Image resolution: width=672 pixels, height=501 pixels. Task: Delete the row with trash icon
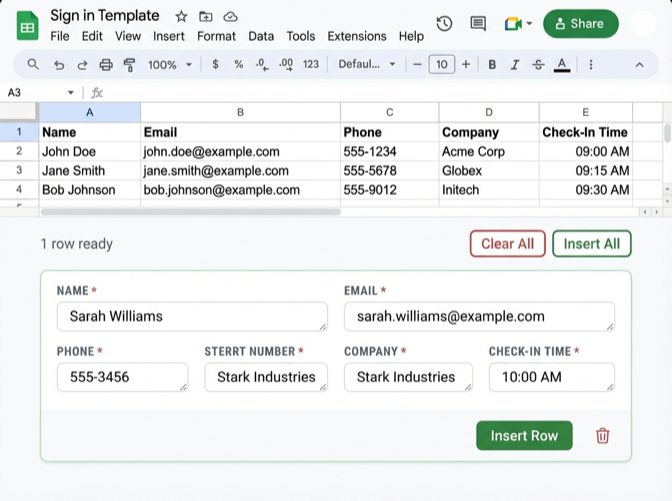(x=603, y=435)
